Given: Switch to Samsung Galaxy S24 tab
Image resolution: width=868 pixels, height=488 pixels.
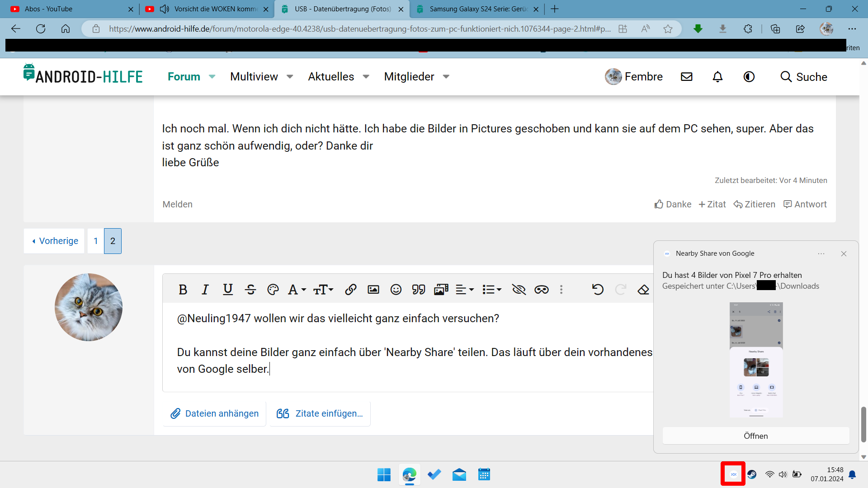Looking at the screenshot, I should tap(477, 9).
